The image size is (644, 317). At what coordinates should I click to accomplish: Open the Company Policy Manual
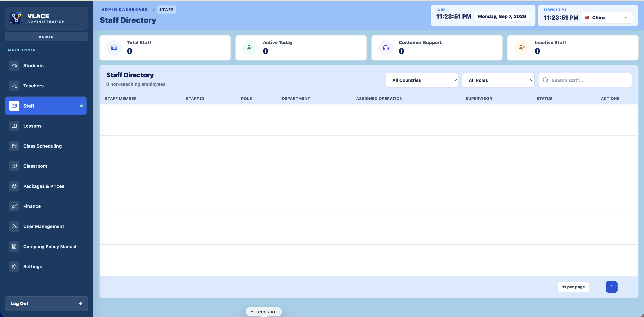pos(46,247)
